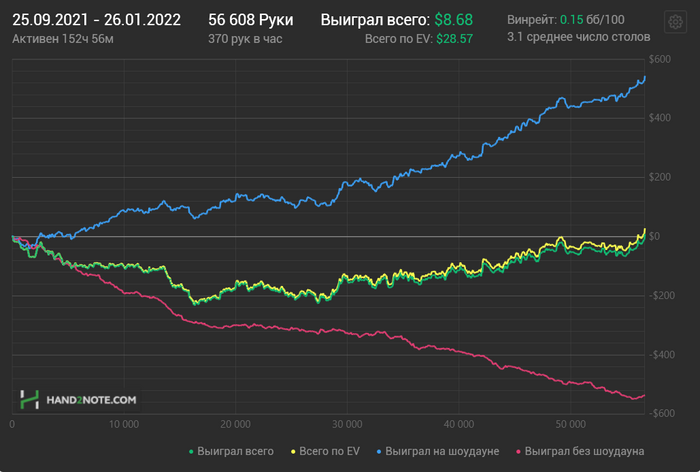Click the 'Активен 152ч 56м' active time text

(x=63, y=39)
